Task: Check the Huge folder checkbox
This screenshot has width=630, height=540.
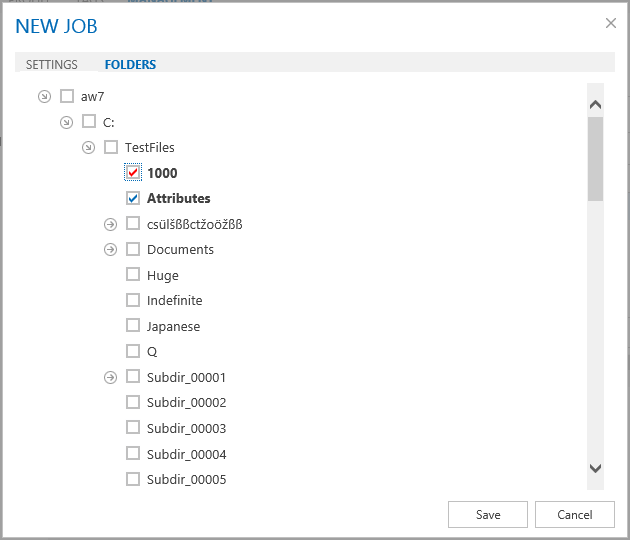Action: coord(133,275)
